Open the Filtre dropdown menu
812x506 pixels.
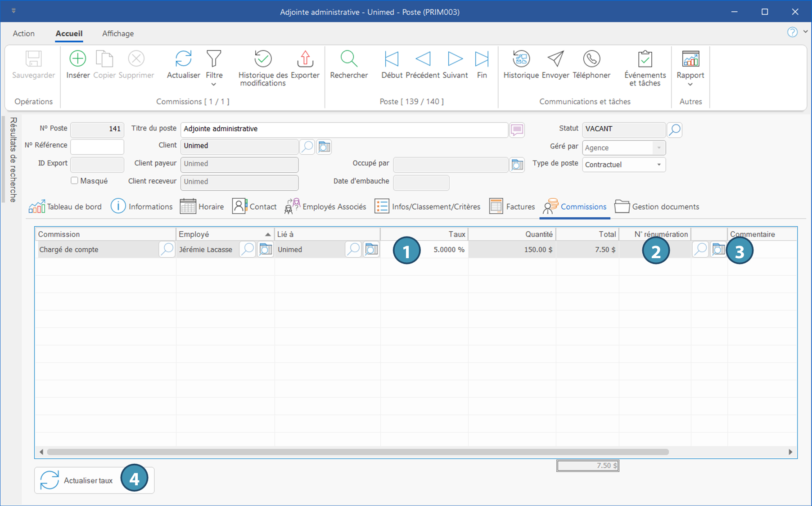pos(214,84)
